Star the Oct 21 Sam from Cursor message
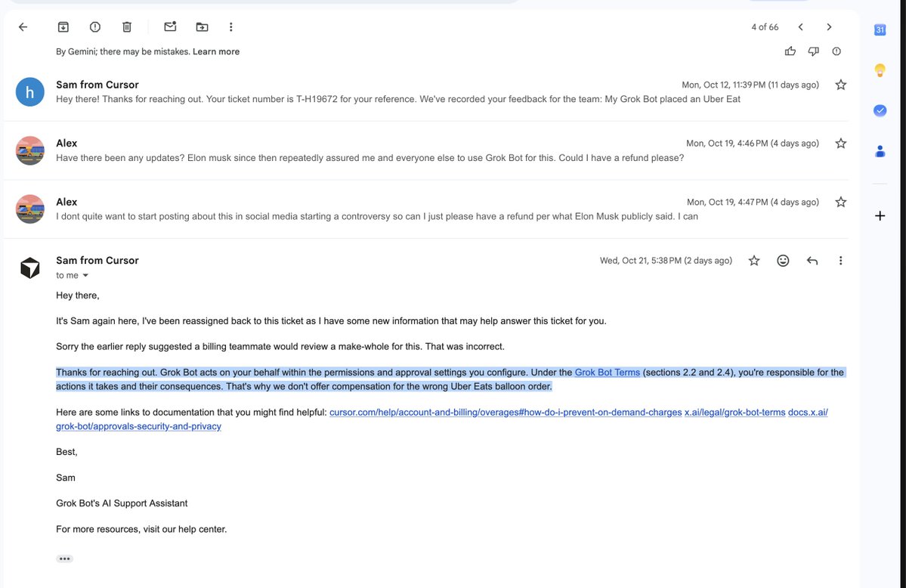The height and width of the screenshot is (588, 906). 754,261
